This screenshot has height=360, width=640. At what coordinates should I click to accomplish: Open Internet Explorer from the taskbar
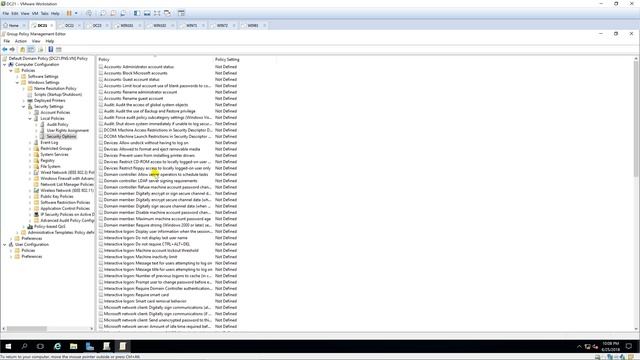tap(57, 347)
